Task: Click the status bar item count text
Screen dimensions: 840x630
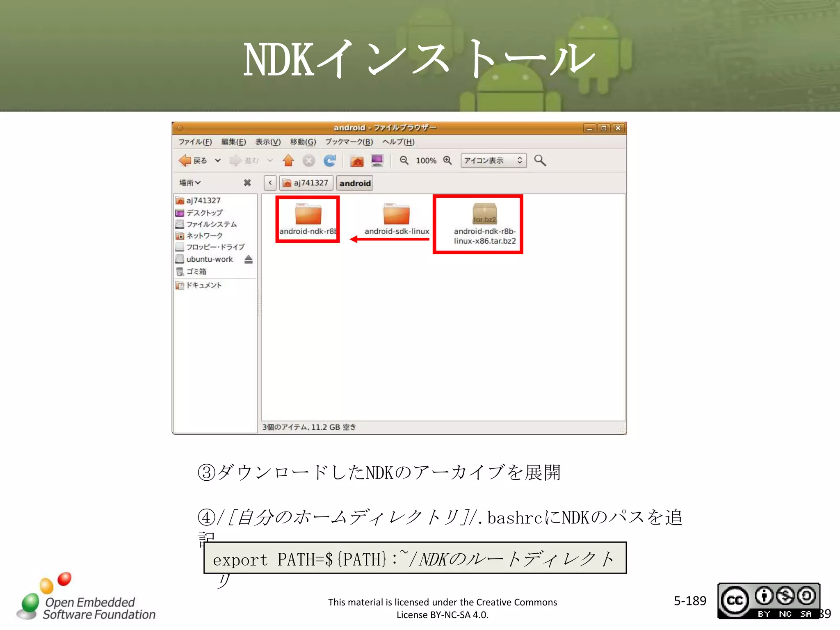Action: (309, 427)
